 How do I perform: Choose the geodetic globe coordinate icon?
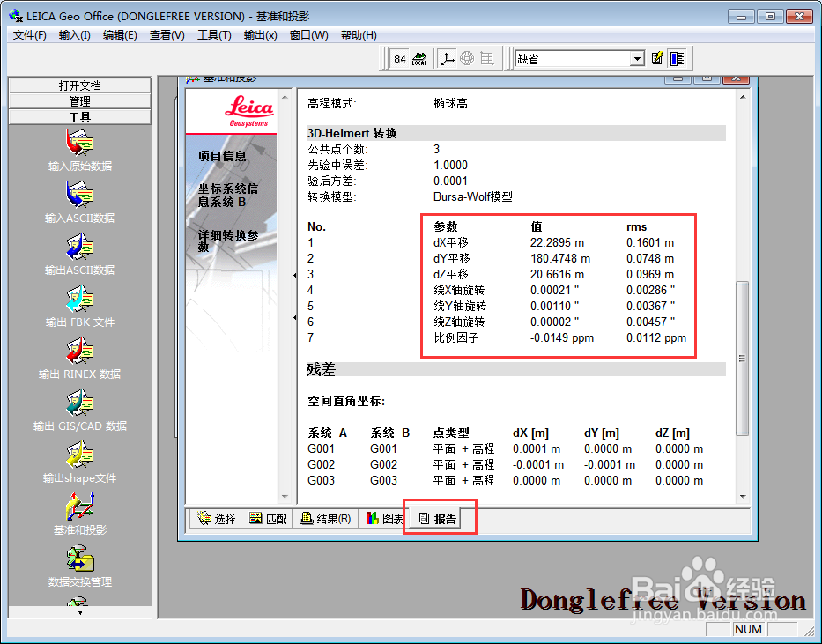point(467,59)
